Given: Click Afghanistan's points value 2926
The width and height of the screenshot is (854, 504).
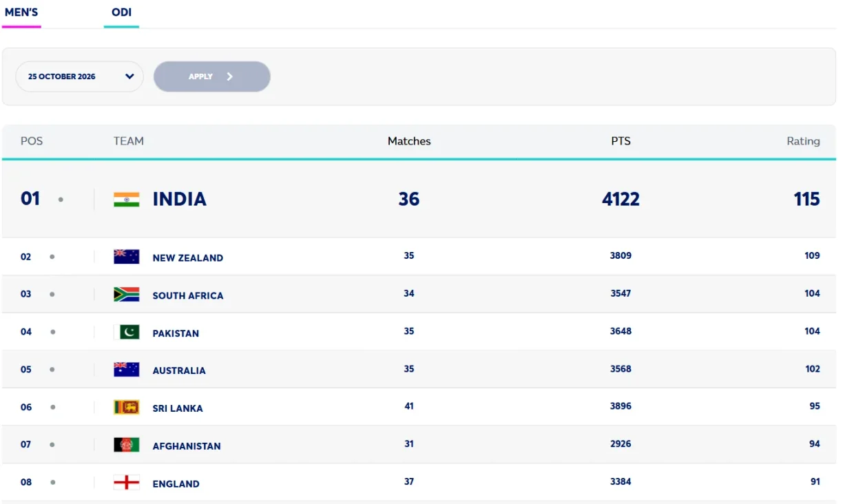Looking at the screenshot, I should [x=621, y=444].
